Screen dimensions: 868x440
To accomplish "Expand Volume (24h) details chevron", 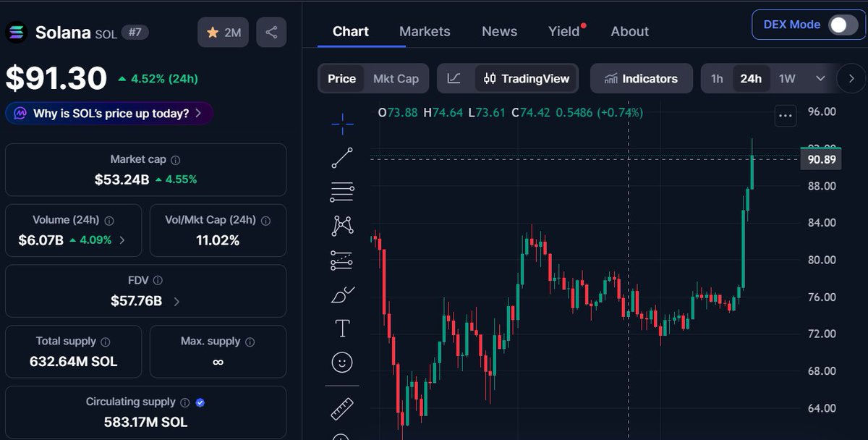I will point(122,240).
